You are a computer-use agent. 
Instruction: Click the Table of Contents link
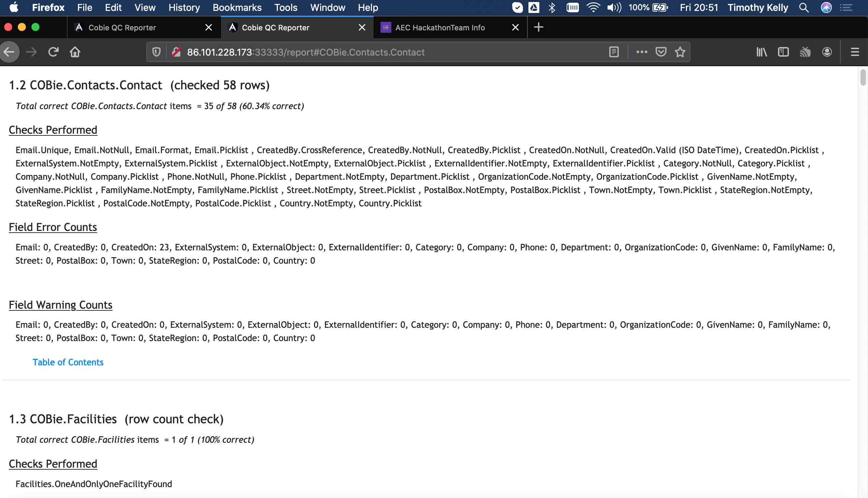coord(68,362)
